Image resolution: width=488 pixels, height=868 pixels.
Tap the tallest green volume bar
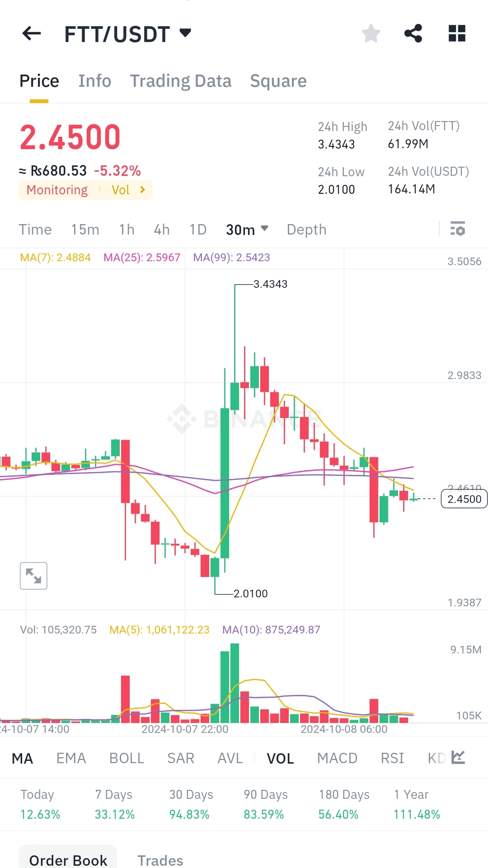(x=235, y=682)
